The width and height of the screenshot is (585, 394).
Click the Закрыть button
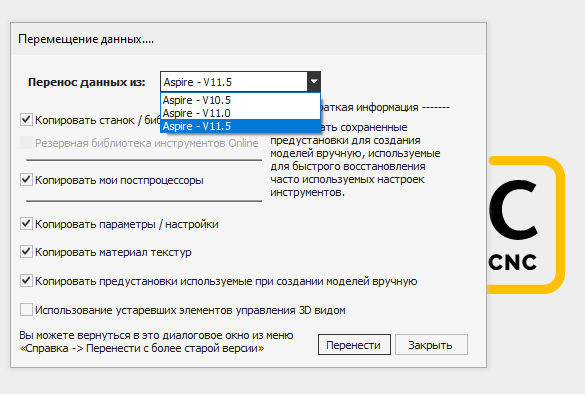click(431, 345)
